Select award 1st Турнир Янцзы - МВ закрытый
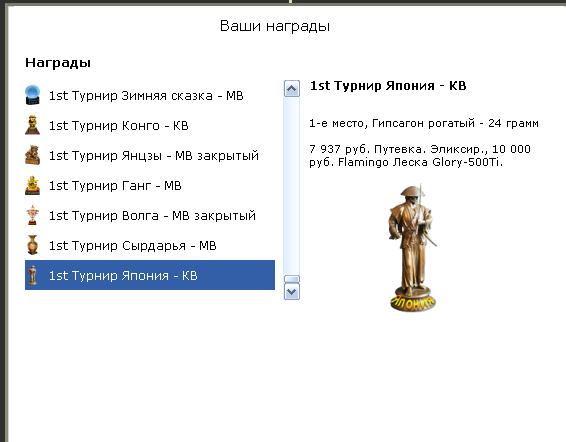Viewport: 566px width, 442px height. tap(150, 155)
